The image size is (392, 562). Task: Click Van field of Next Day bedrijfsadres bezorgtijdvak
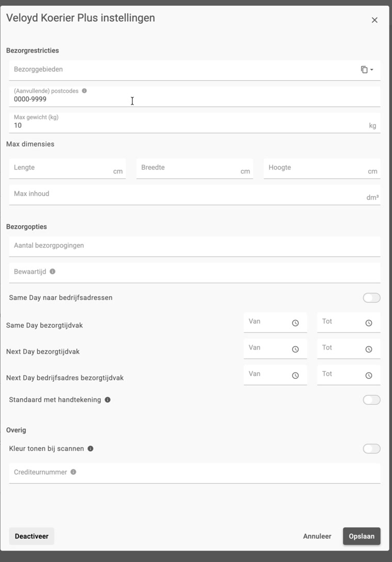[x=275, y=374]
